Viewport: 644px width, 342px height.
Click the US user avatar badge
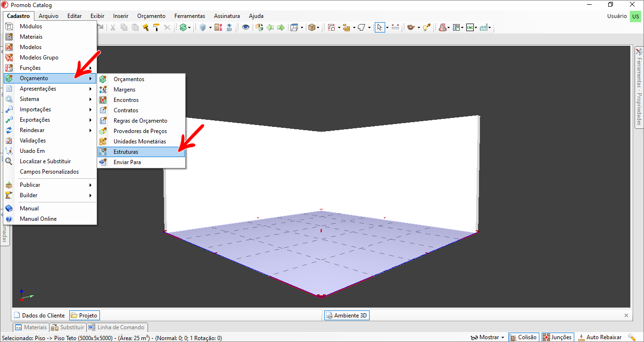636,16
